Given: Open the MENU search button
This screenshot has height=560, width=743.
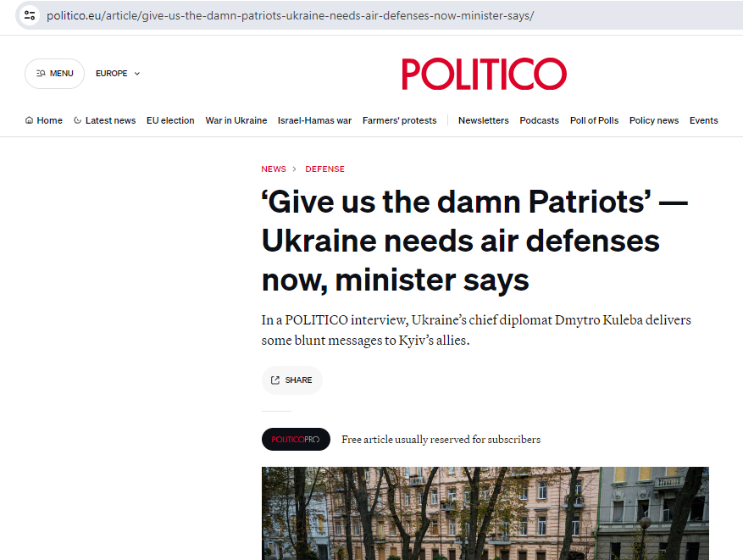Looking at the screenshot, I should [x=54, y=74].
